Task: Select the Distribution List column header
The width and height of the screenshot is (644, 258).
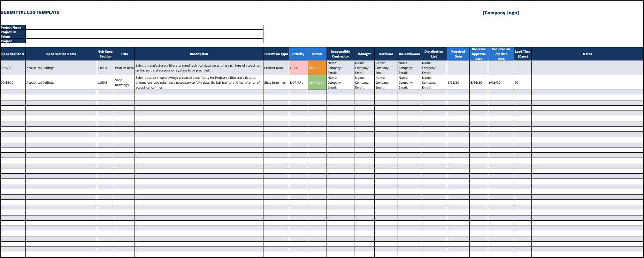Action: point(434,54)
